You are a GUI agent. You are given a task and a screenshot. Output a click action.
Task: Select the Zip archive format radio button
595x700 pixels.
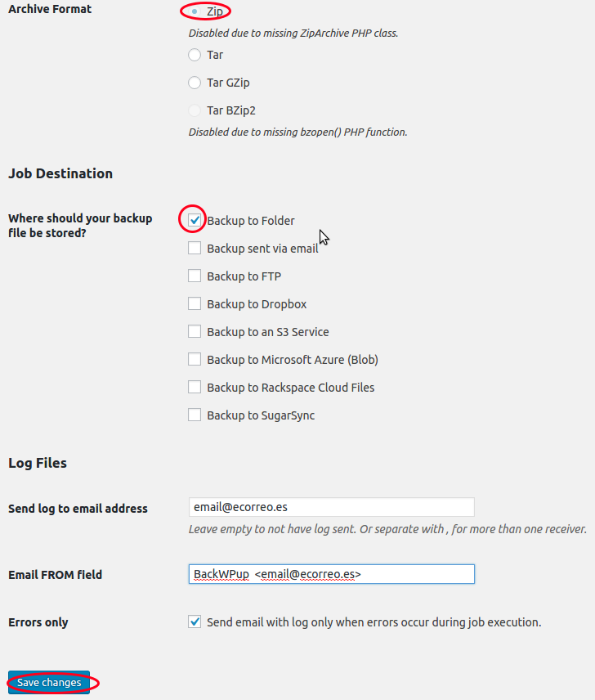click(x=195, y=11)
